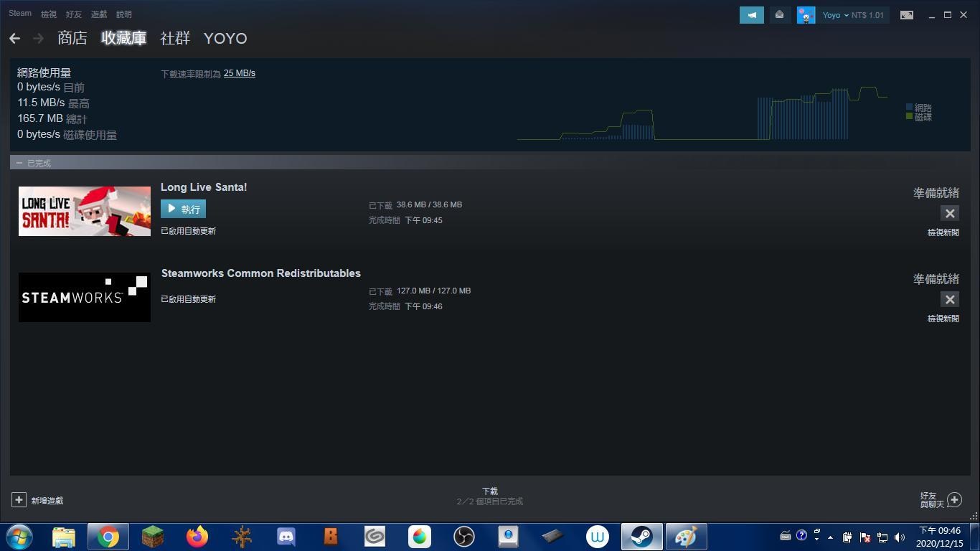Viewport: 980px width, 551px height.
Task: Open the 說明 menu
Action: click(x=124, y=14)
